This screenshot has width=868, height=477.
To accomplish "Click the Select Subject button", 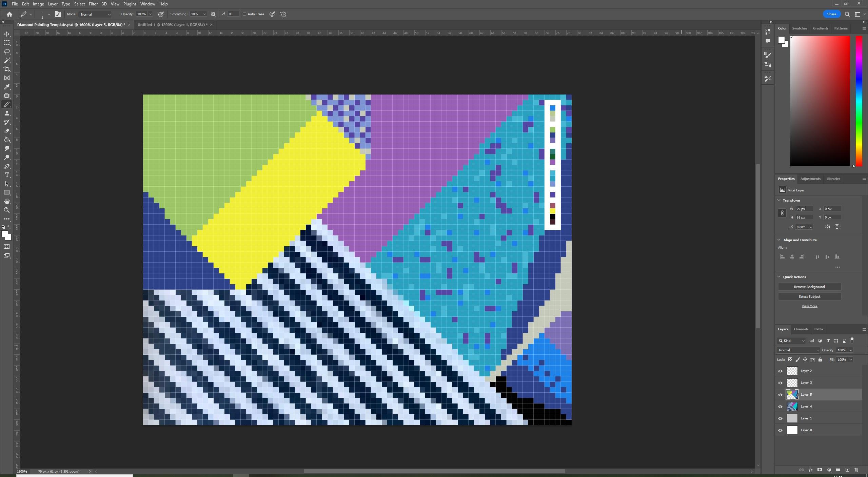I will coord(809,296).
